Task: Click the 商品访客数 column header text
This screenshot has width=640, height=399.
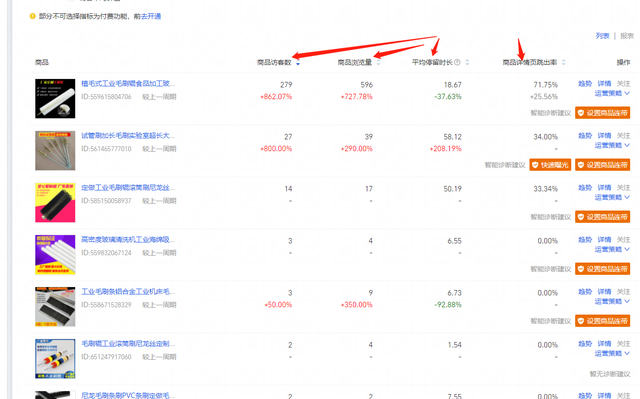Action: point(274,62)
